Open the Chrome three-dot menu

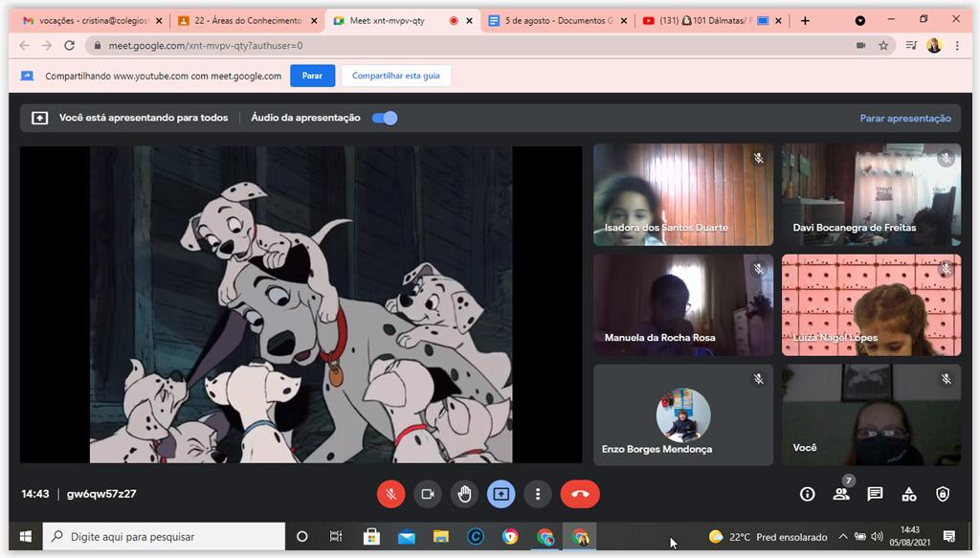[957, 45]
